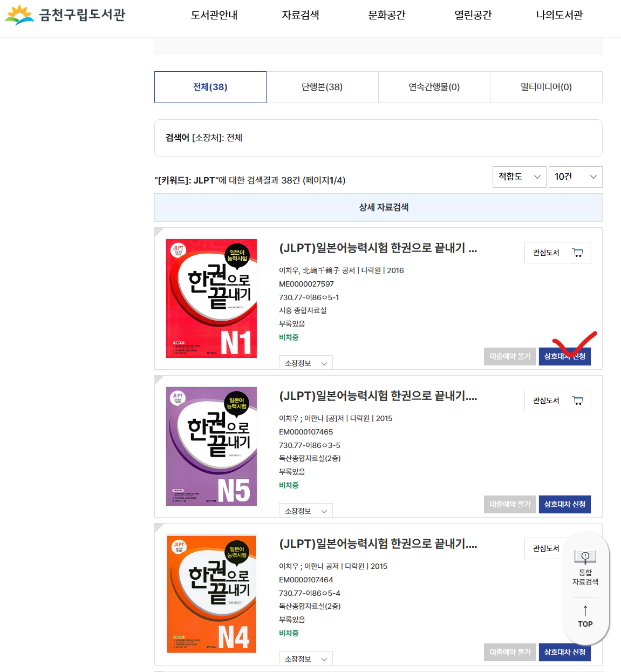Open the 열린공간 menu
This screenshot has height=672, width=621.
pos(473,15)
